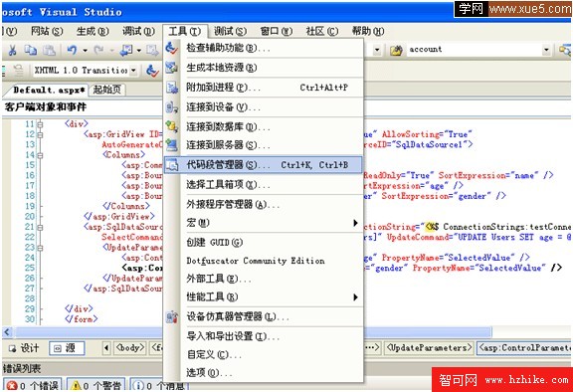Click the find in files icon beside account box

(396, 50)
